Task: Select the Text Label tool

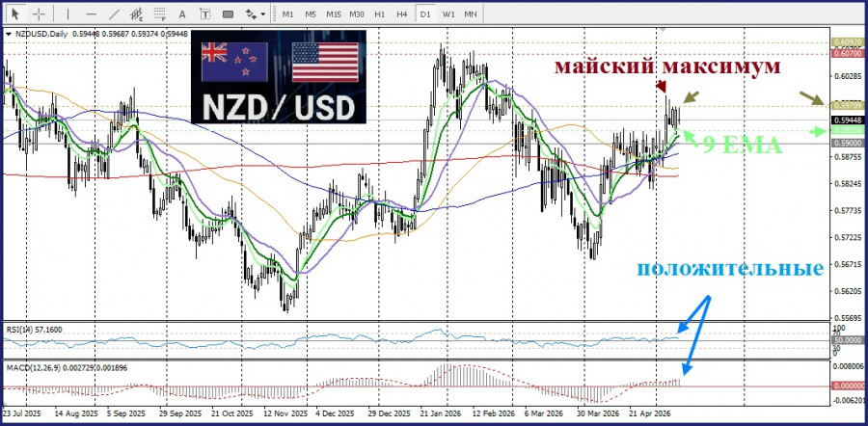Action: pyautogui.click(x=204, y=13)
